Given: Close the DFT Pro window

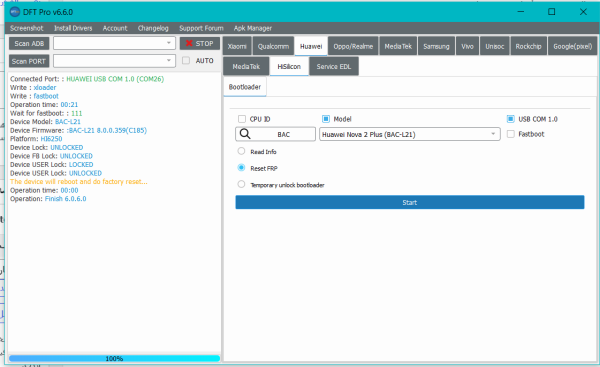Looking at the screenshot, I should point(583,12).
